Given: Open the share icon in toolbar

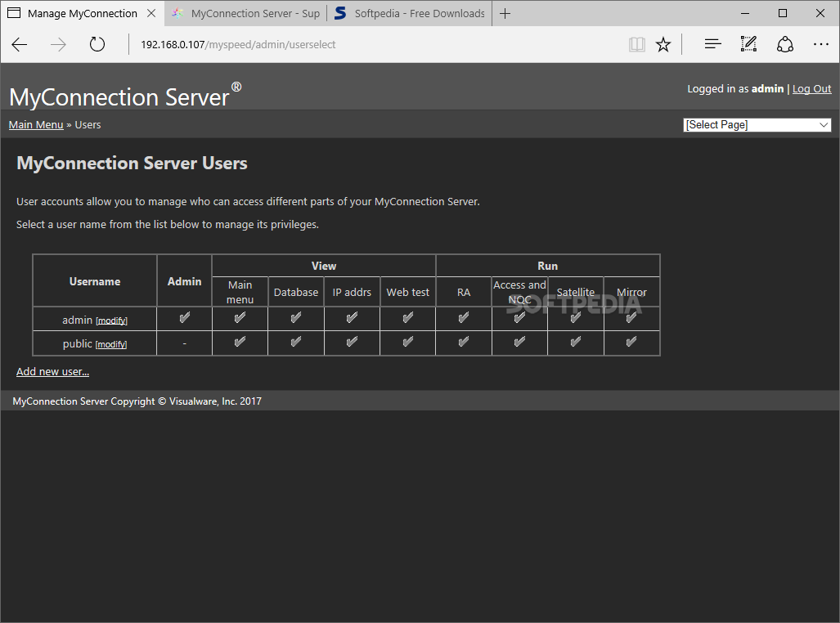Looking at the screenshot, I should [785, 44].
